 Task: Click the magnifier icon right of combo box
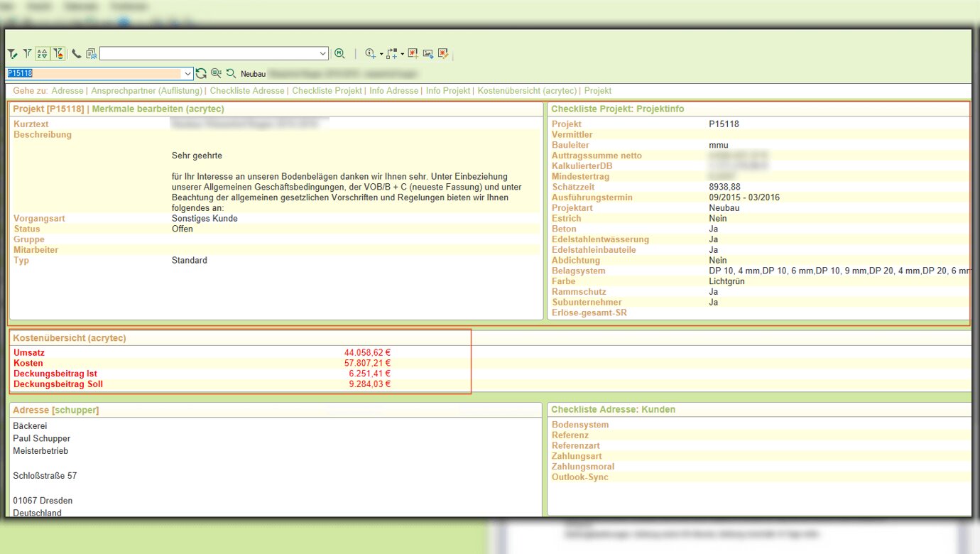pyautogui.click(x=339, y=54)
